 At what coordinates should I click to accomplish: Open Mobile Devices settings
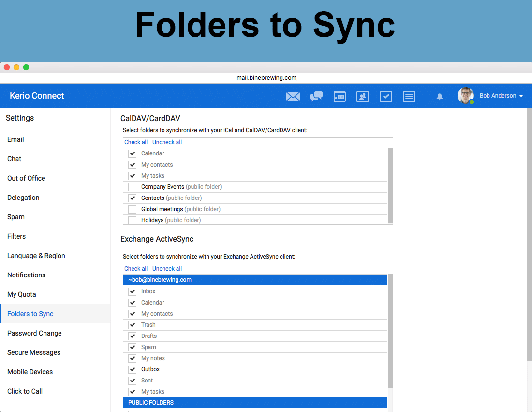30,372
